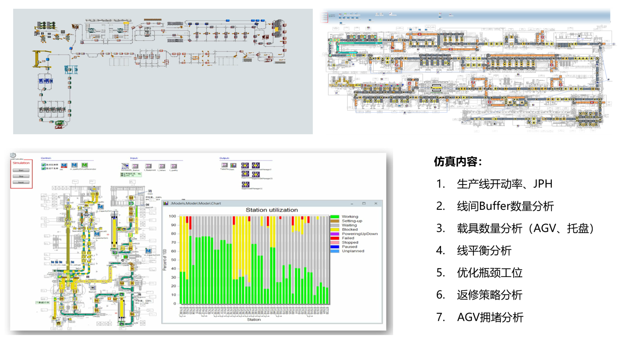Screen dimensions: 644x342
Task: Open the t_quality table icon
Action: tap(174, 166)
